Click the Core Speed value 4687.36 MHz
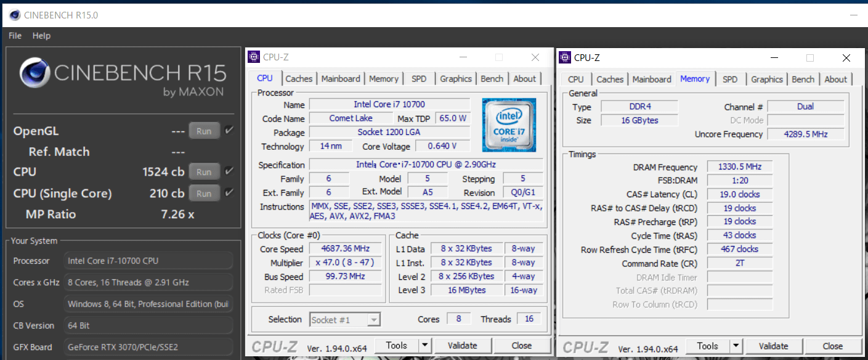The image size is (868, 360). (x=345, y=248)
